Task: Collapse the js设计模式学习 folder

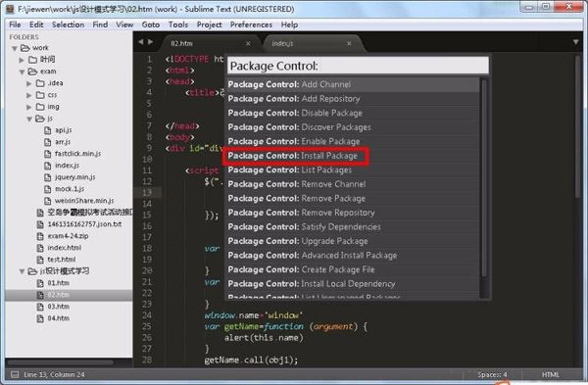Action: click(x=22, y=271)
